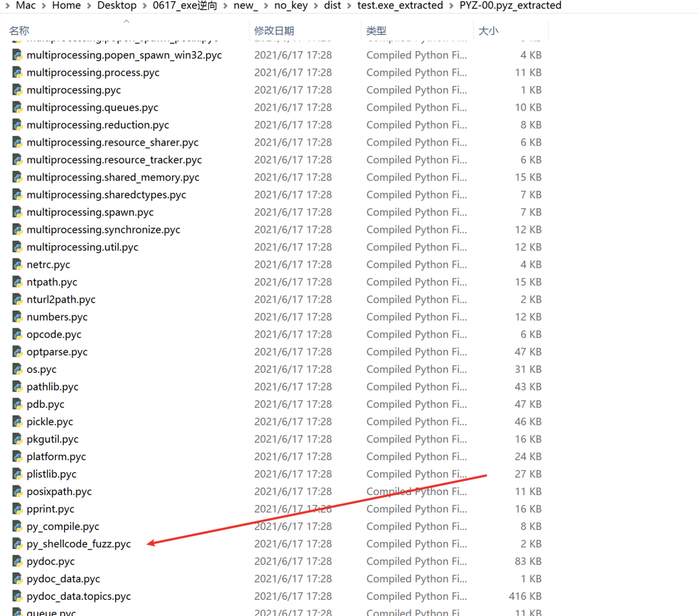Expand the chevron after Desktop in breadcrumb
Image resolution: width=698 pixels, height=616 pixels.
click(145, 6)
